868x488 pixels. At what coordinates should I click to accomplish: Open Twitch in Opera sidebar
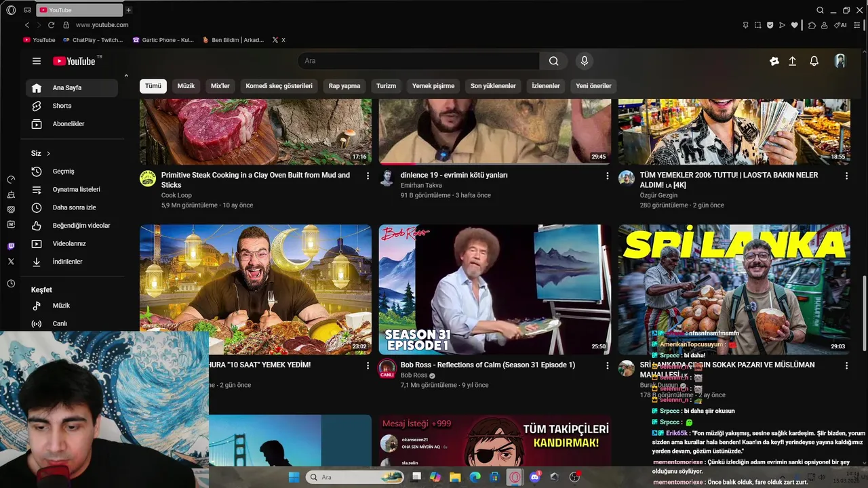click(x=11, y=246)
